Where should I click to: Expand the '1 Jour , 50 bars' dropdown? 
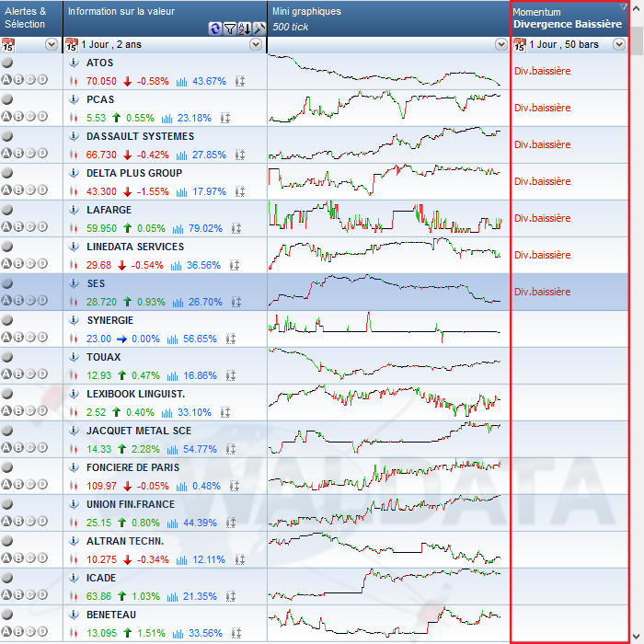coord(619,44)
